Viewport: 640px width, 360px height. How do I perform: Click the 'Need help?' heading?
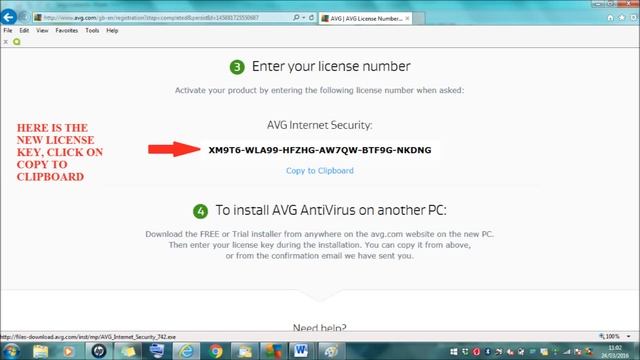pyautogui.click(x=320, y=328)
